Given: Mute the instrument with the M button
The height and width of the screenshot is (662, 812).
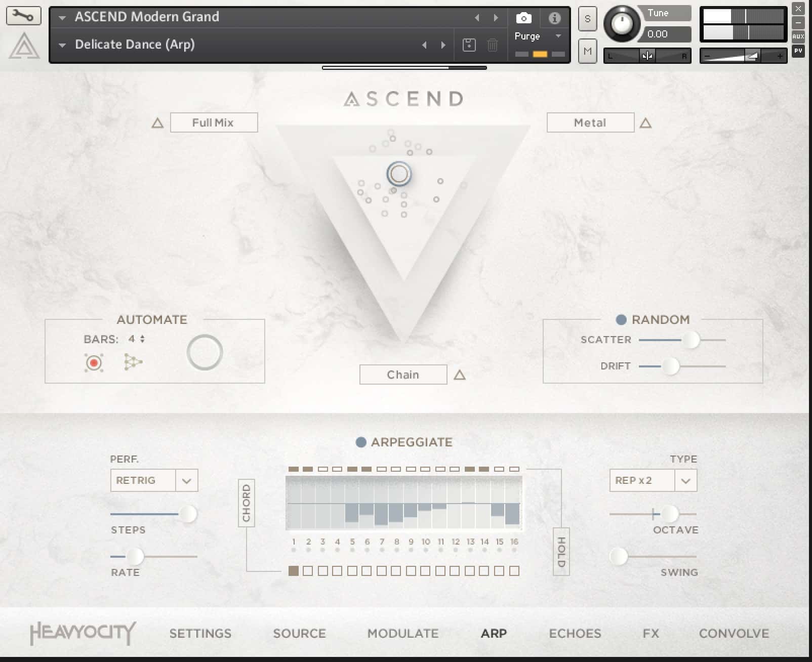Looking at the screenshot, I should (587, 51).
